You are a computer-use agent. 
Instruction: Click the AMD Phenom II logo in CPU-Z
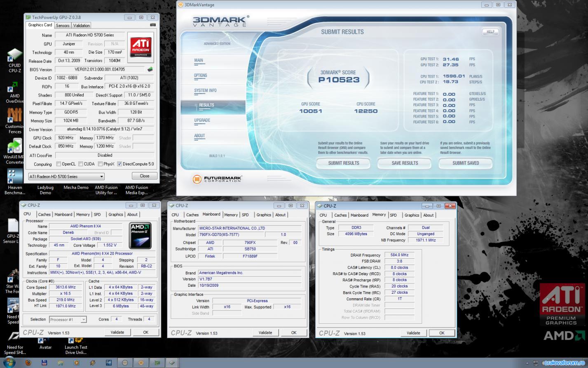[x=141, y=236]
